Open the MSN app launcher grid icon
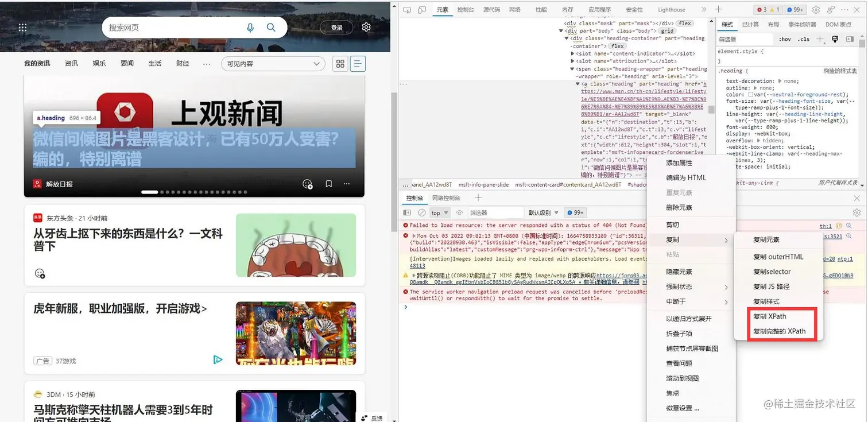The image size is (868, 422). point(23,28)
